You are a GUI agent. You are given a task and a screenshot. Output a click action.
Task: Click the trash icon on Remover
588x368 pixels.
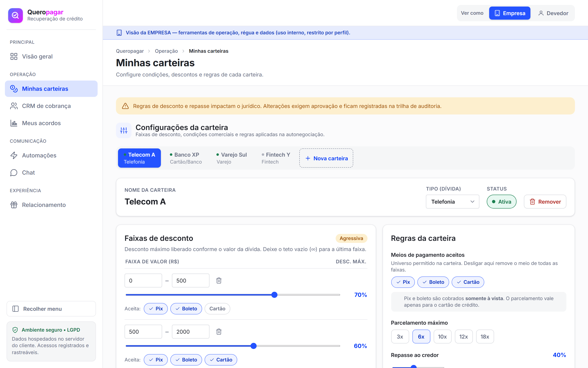coord(532,202)
